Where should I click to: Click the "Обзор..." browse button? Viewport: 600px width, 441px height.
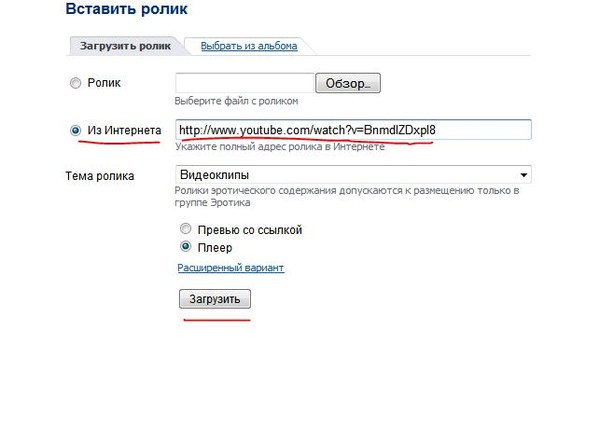348,83
